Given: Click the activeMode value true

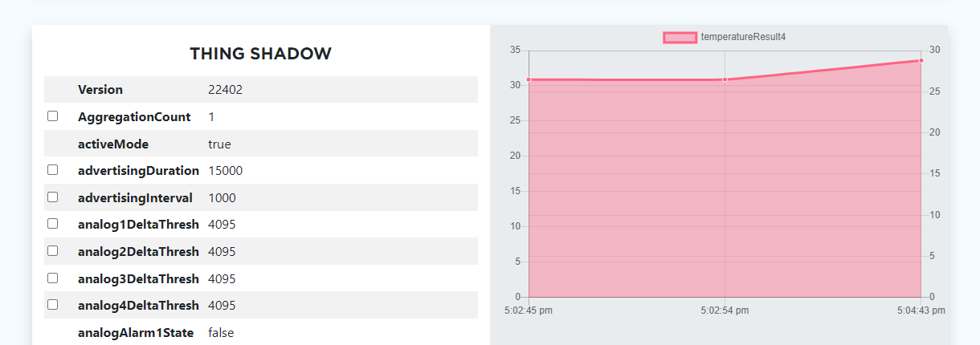Looking at the screenshot, I should (x=219, y=144).
